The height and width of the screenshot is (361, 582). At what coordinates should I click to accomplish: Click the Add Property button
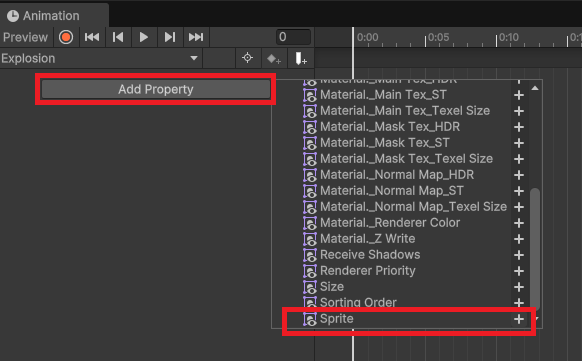pyautogui.click(x=156, y=89)
